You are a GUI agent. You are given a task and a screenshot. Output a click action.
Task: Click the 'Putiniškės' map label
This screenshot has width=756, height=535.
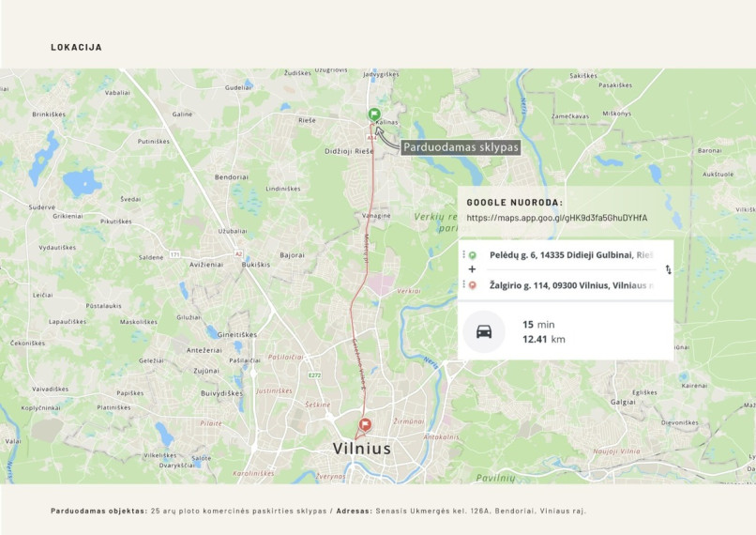coord(154,142)
